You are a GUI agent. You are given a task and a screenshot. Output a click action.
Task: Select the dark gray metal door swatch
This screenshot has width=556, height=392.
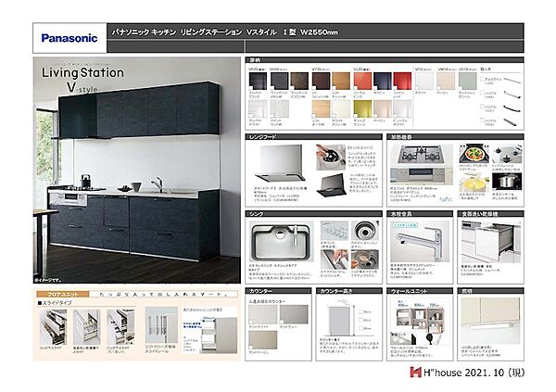click(279, 82)
